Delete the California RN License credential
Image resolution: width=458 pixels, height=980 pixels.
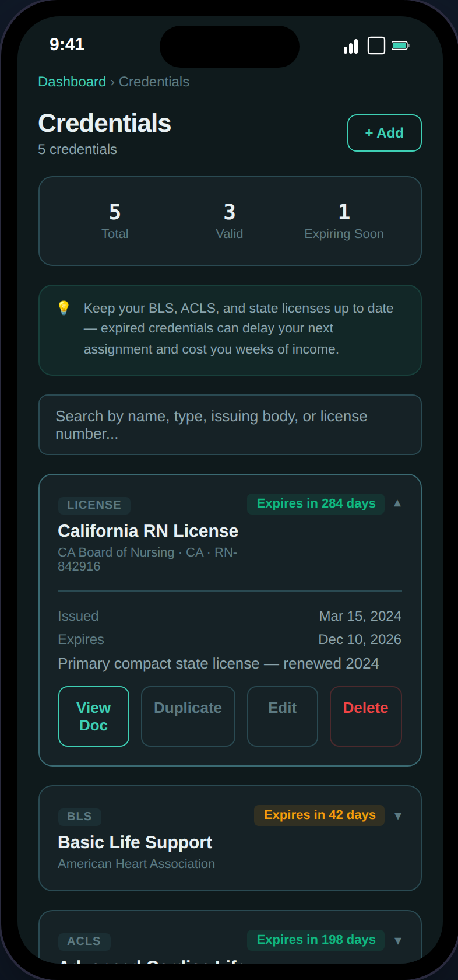click(x=365, y=716)
